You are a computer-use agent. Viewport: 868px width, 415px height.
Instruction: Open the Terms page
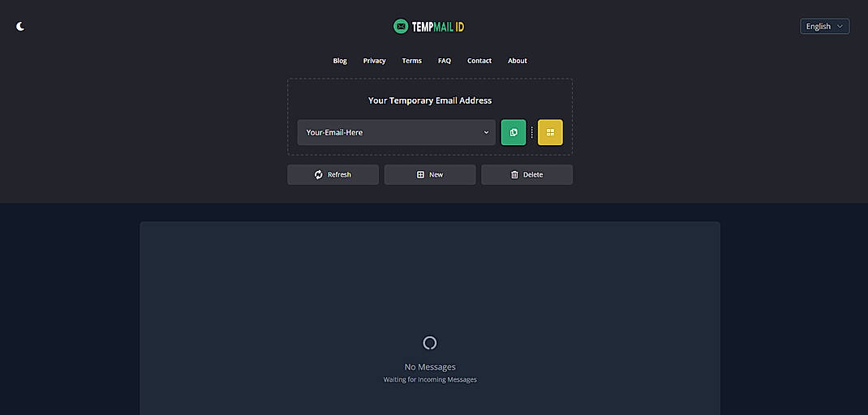point(412,61)
